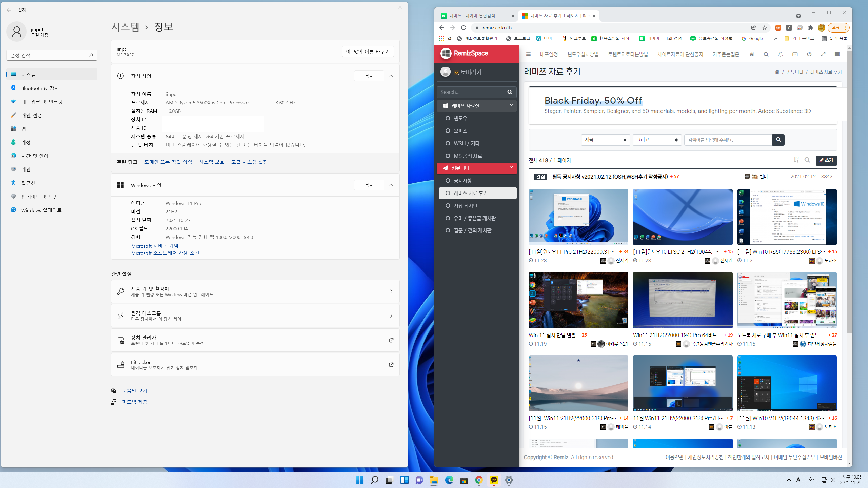Open the Win 11 설치 한달 열흘 thumbnail
This screenshot has width=868, height=488.
click(578, 300)
